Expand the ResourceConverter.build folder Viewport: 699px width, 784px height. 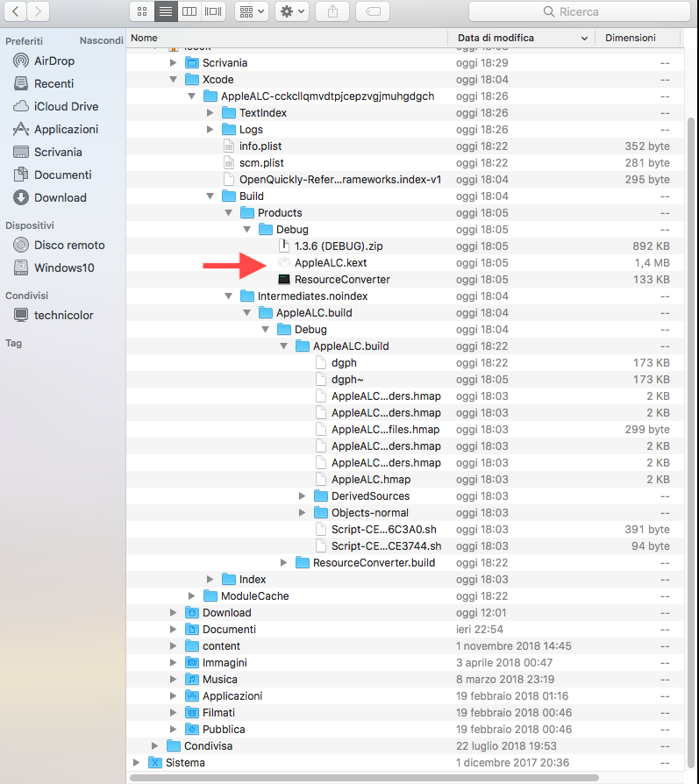point(283,562)
